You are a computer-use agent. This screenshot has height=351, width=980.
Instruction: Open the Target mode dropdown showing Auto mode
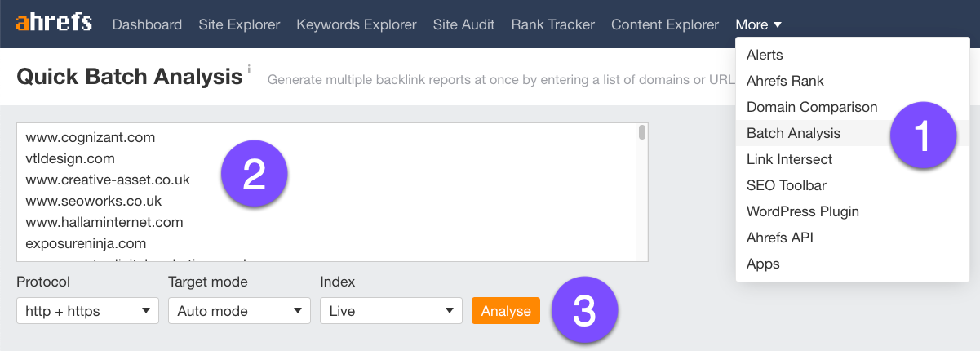click(239, 311)
